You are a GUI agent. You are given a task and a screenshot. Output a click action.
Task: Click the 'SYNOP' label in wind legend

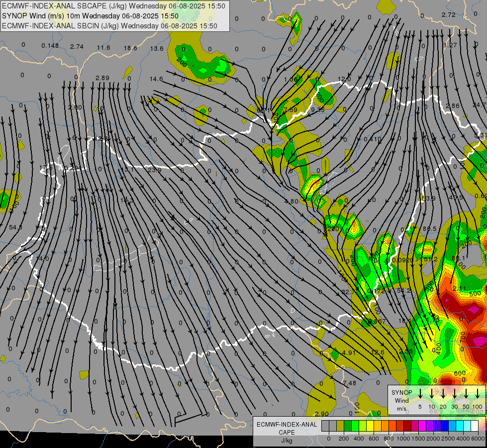point(401,393)
